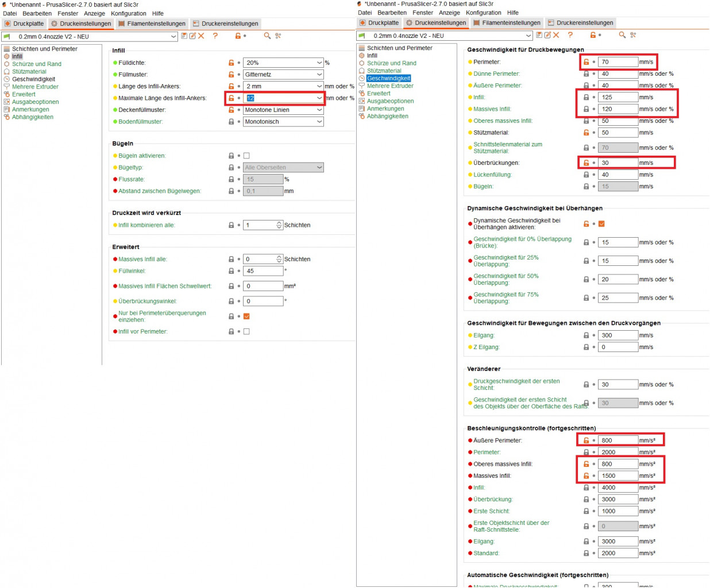Increase the Infill kombinieren alle stepper value

[279, 223]
